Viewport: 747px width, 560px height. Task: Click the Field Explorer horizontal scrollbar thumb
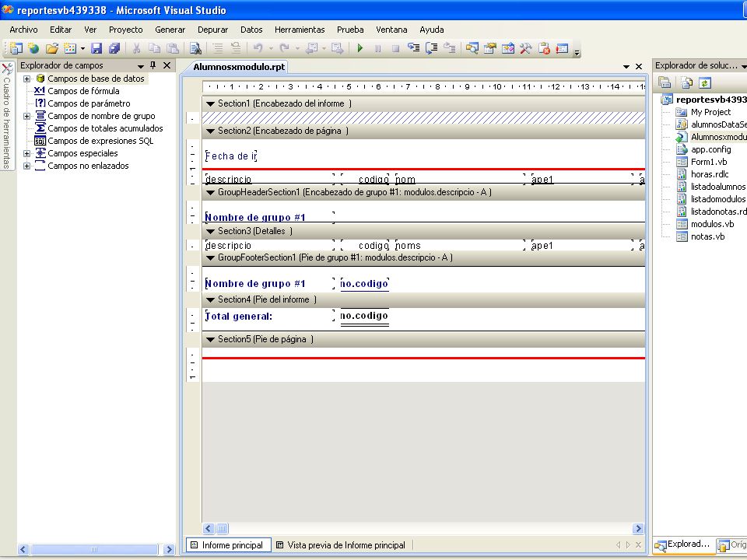(x=94, y=550)
